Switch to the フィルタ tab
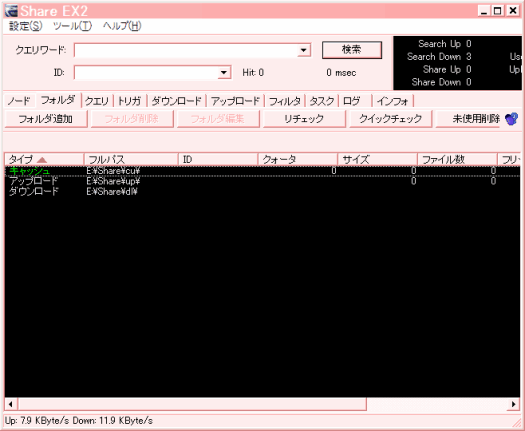 click(285, 101)
